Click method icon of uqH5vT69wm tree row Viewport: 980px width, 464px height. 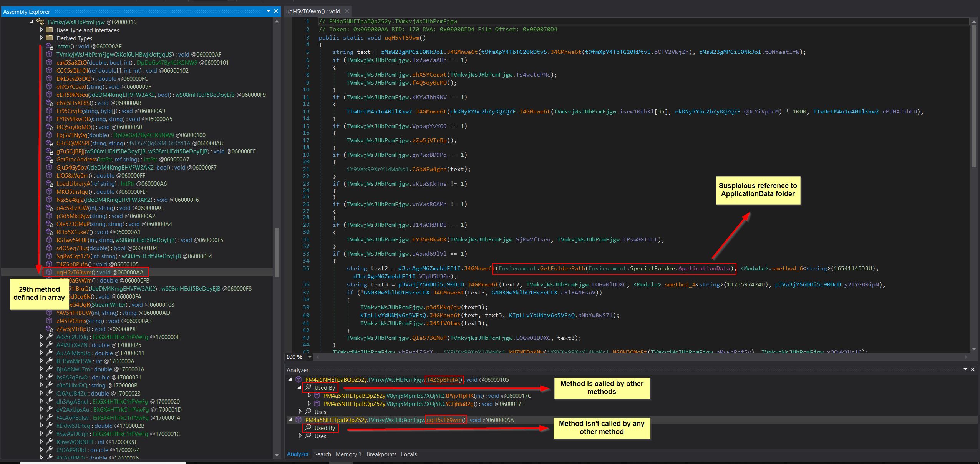49,272
